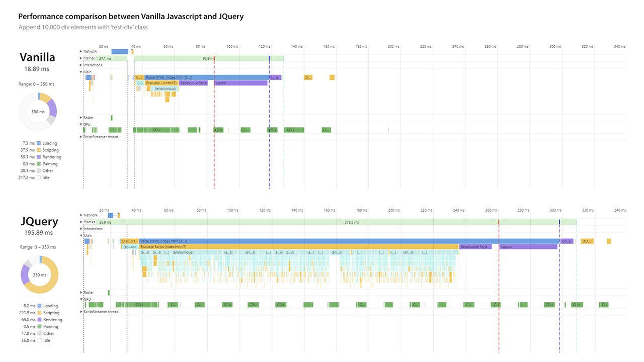
Task: Select the 27.1 ms frame in Vanilla
Action: (105, 58)
